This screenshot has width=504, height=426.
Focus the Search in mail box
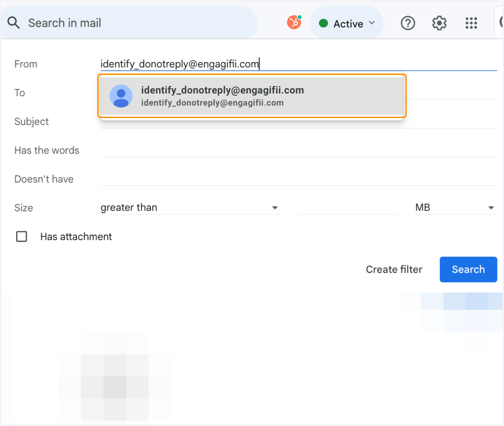pos(129,23)
